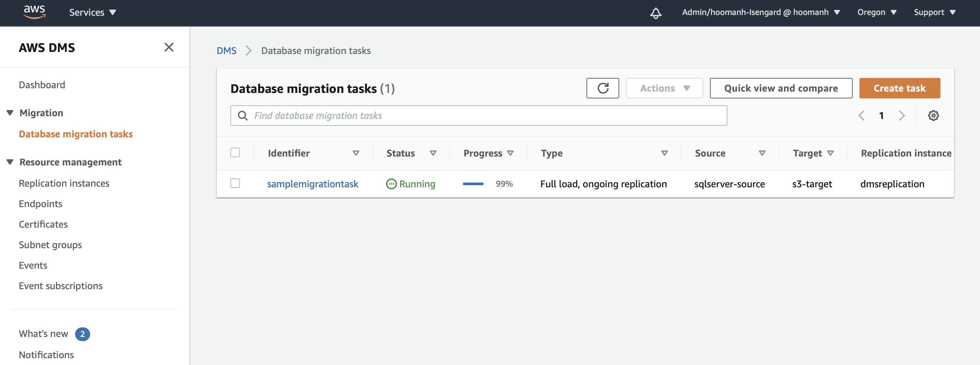This screenshot has height=365, width=980.
Task: Open Endpoints in sidebar
Action: pos(40,204)
